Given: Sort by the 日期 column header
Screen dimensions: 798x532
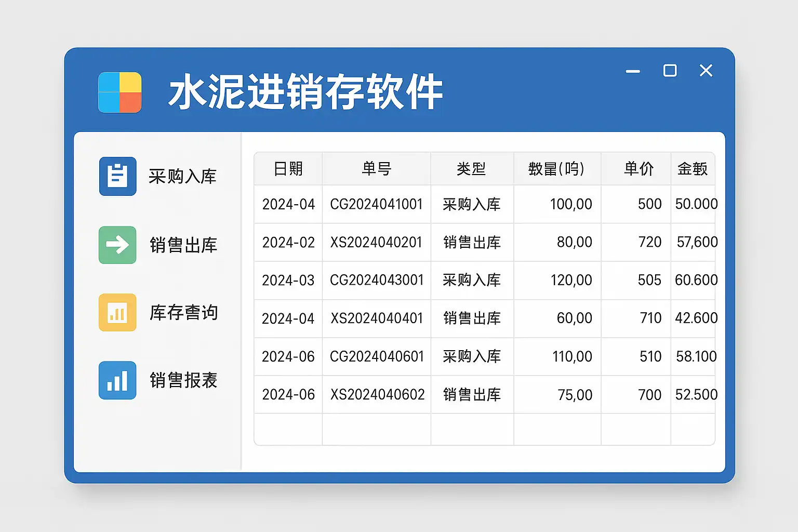Looking at the screenshot, I should (288, 169).
